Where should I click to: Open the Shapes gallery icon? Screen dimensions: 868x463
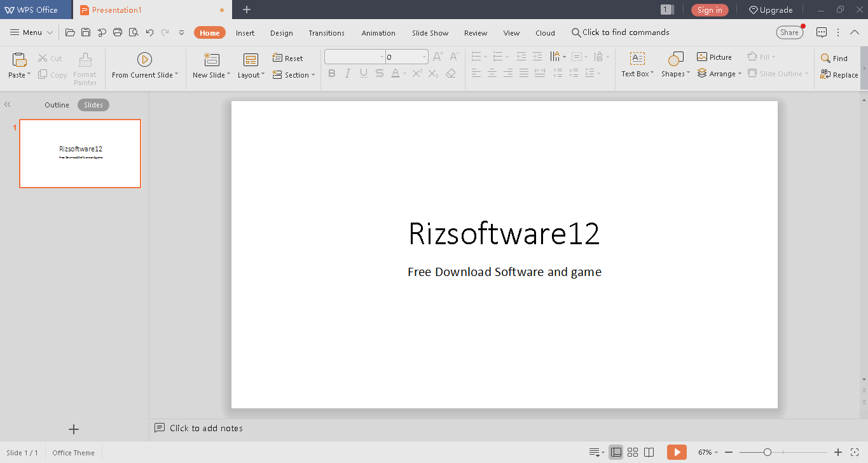pyautogui.click(x=675, y=59)
